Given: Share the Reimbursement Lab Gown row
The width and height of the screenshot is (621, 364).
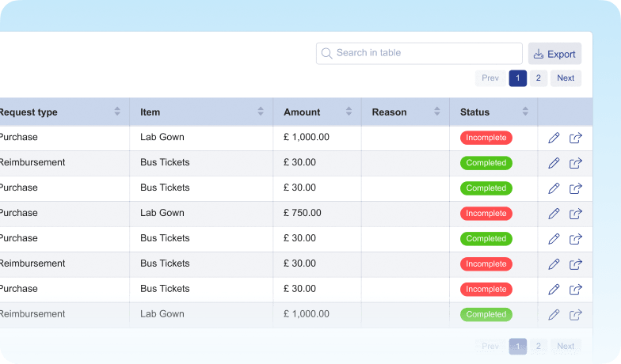Looking at the screenshot, I should click(x=575, y=315).
